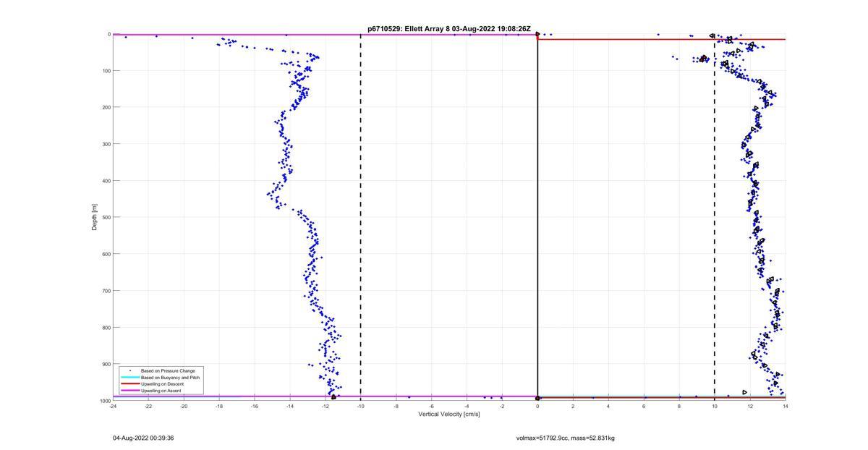Pick the magenta line sample in the legend

coord(129,391)
